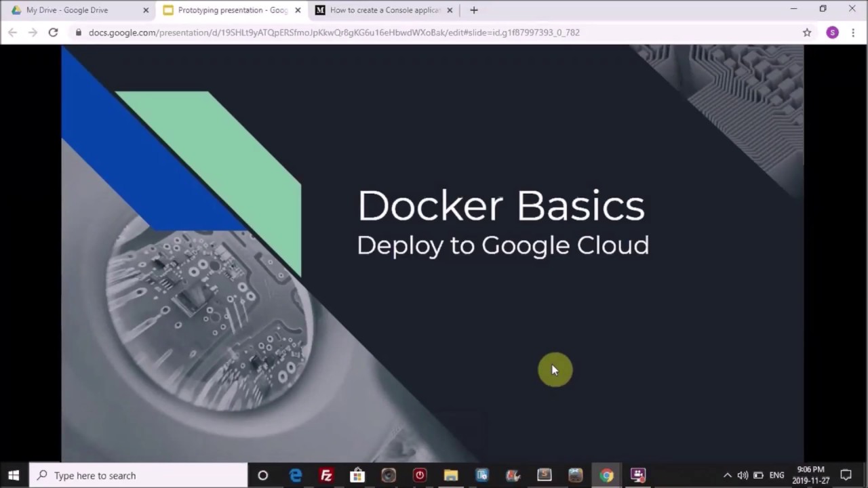Open a new browser tab
868x488 pixels.
point(474,10)
